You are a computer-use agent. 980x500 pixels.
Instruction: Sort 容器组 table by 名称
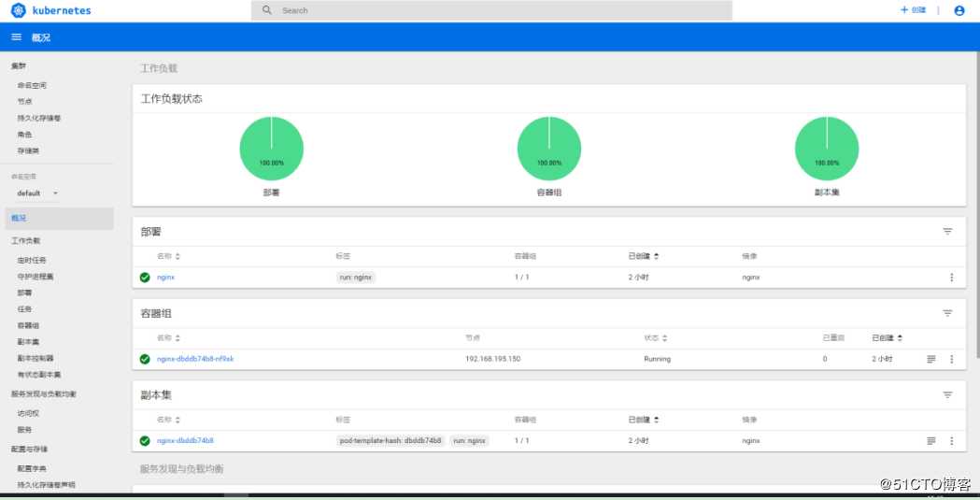pyautogui.click(x=168, y=338)
